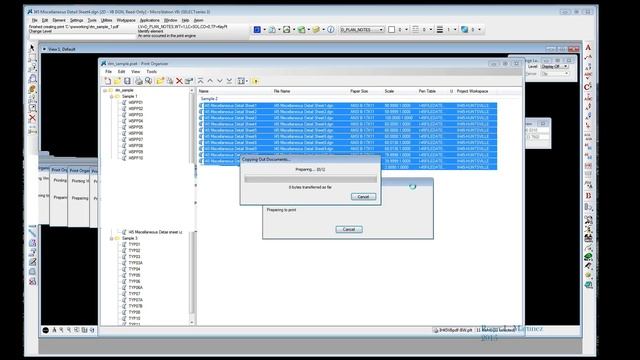Open line weight dropdown arrow showing 1
Image resolution: width=640 pixels, height=360 pixels.
pos(455,30)
